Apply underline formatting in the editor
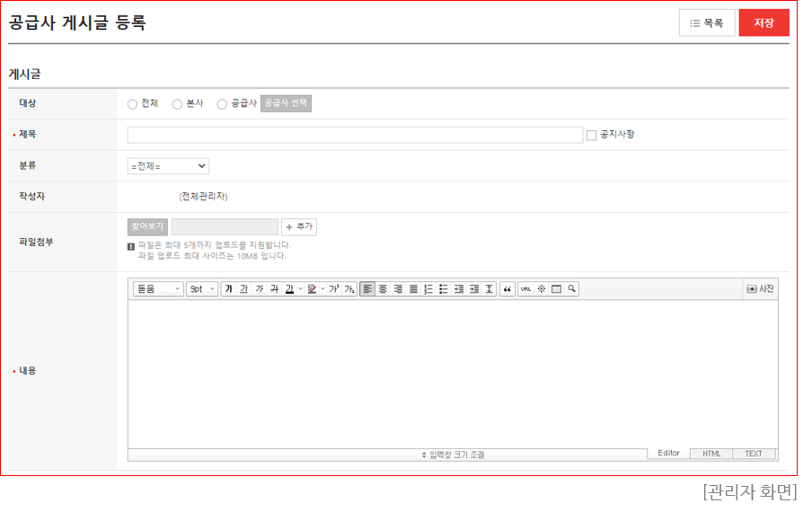Image resolution: width=812 pixels, height=512 pixels. tap(243, 289)
